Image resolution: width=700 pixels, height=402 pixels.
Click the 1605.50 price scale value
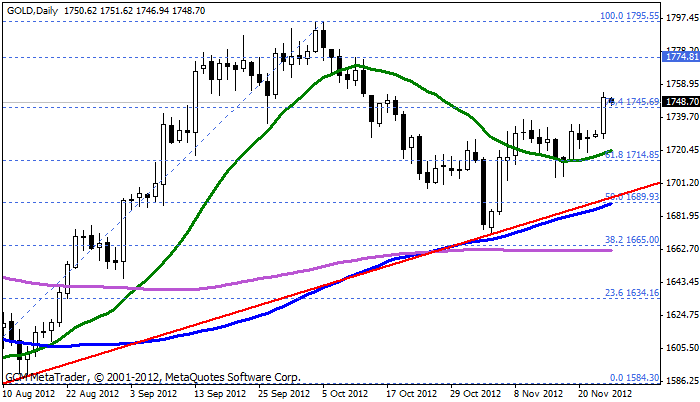coord(680,348)
